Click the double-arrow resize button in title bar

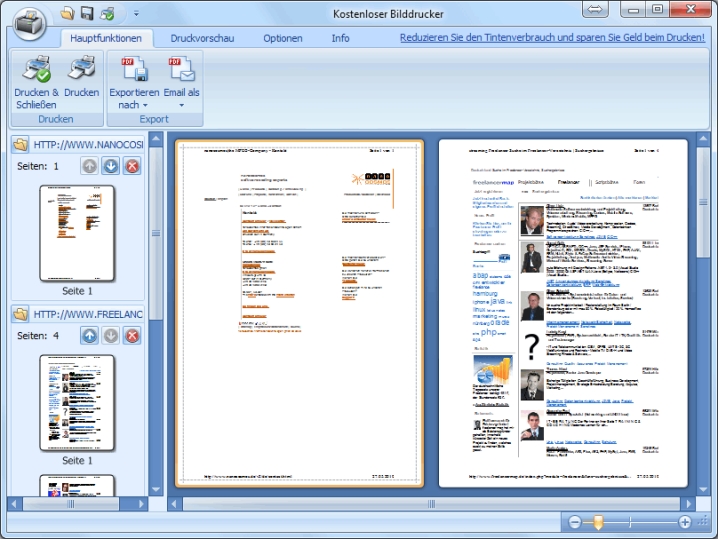(x=595, y=10)
